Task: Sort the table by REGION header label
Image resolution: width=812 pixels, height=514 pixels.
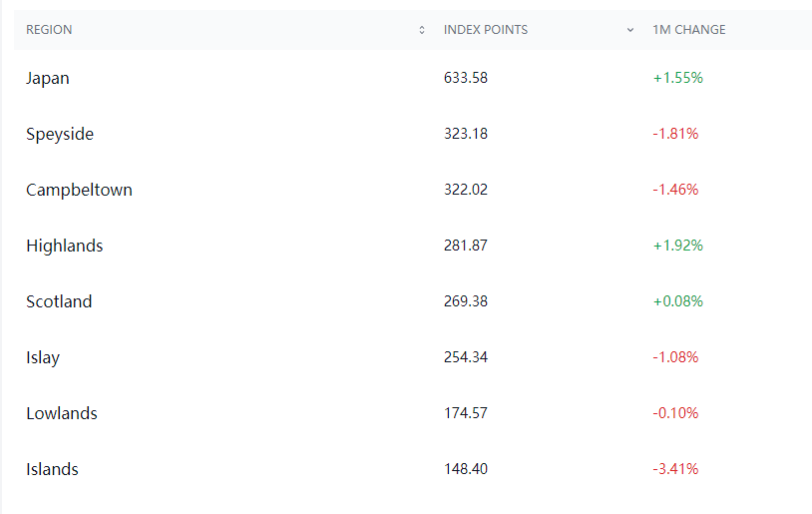Action: (49, 30)
